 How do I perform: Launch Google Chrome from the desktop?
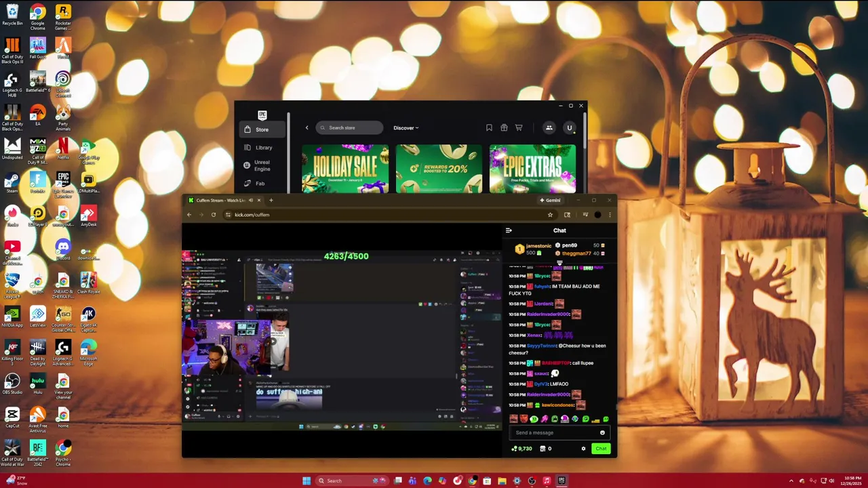tap(37, 16)
